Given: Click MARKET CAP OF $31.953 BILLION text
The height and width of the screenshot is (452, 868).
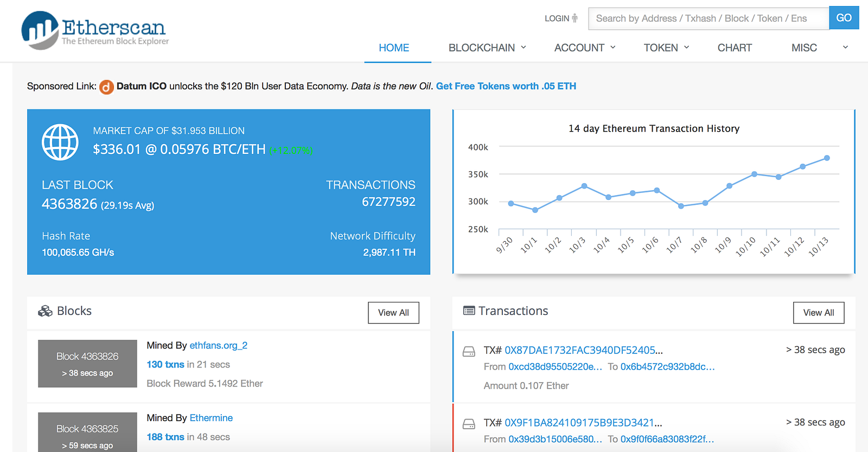Looking at the screenshot, I should click(169, 131).
